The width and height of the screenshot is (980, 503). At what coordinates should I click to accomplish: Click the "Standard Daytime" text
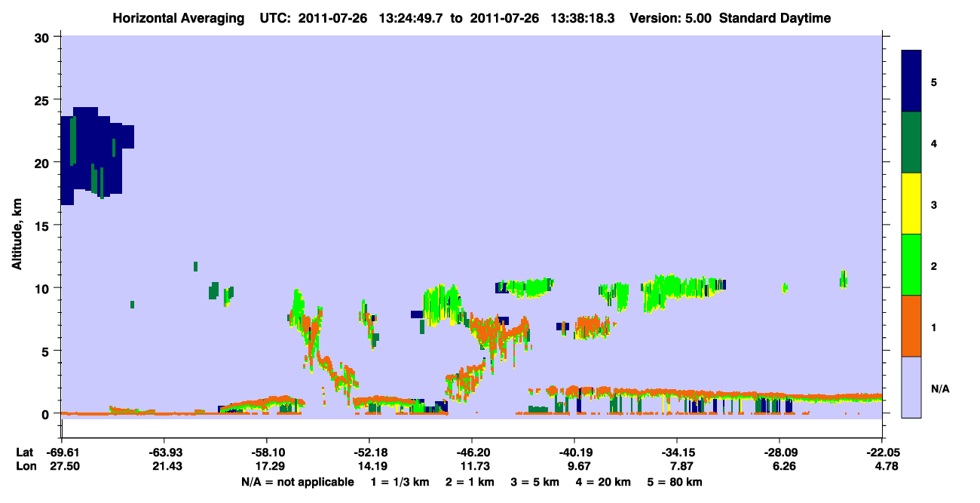(775, 18)
